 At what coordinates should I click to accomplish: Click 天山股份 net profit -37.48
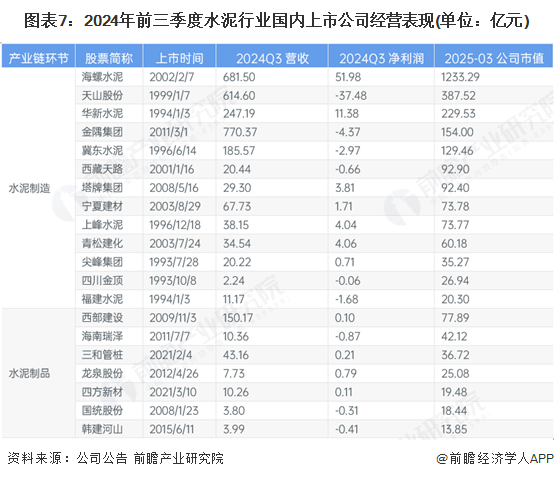[350, 95]
